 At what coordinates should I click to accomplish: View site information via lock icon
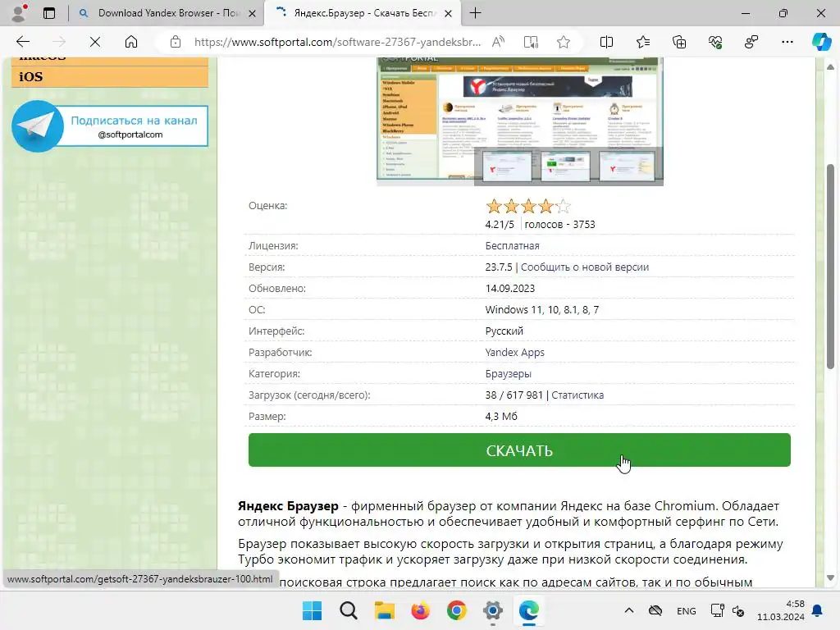pyautogui.click(x=176, y=42)
